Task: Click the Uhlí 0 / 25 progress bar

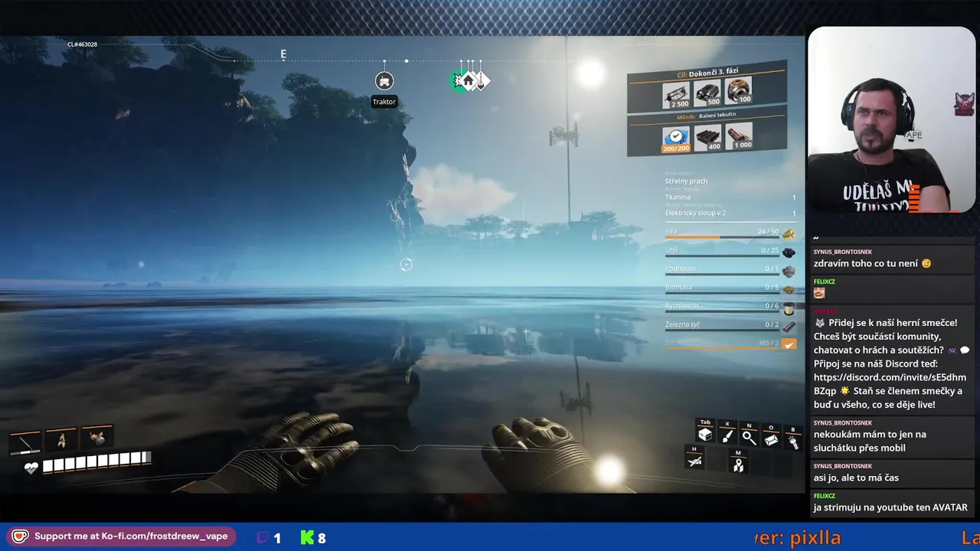Action: click(722, 256)
